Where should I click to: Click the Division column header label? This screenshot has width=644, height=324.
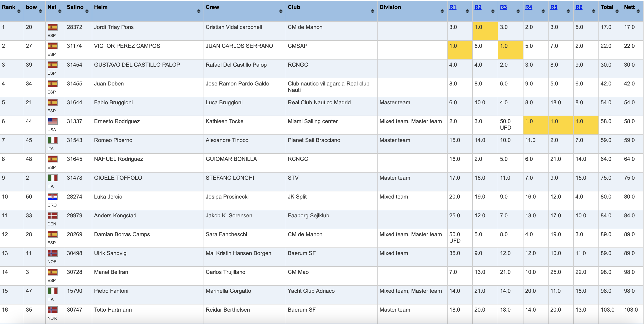390,7
